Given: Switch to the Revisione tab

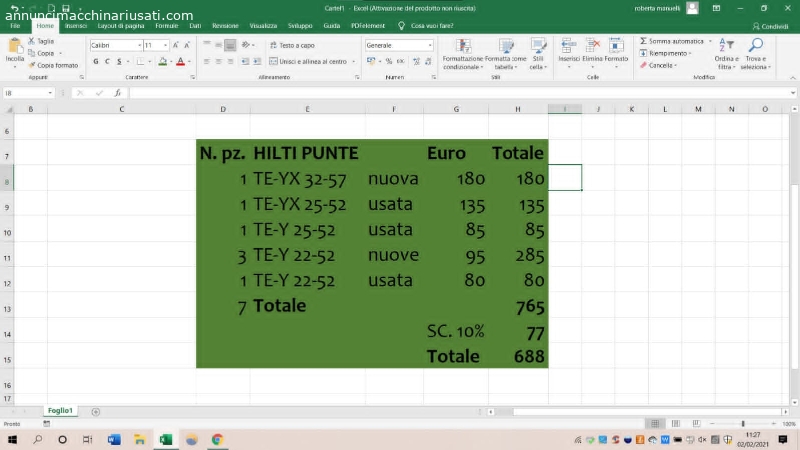Looking at the screenshot, I should (x=225, y=26).
